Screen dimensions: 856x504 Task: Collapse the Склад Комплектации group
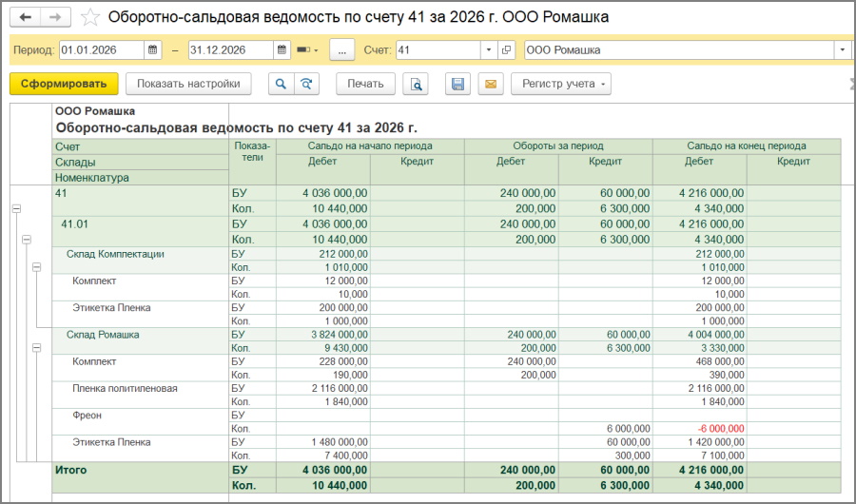[x=37, y=269]
